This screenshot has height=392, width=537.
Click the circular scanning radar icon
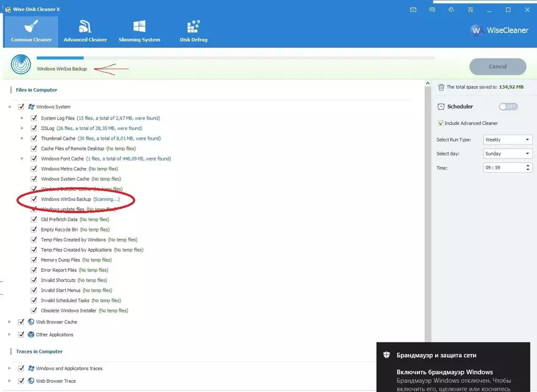[x=21, y=64]
